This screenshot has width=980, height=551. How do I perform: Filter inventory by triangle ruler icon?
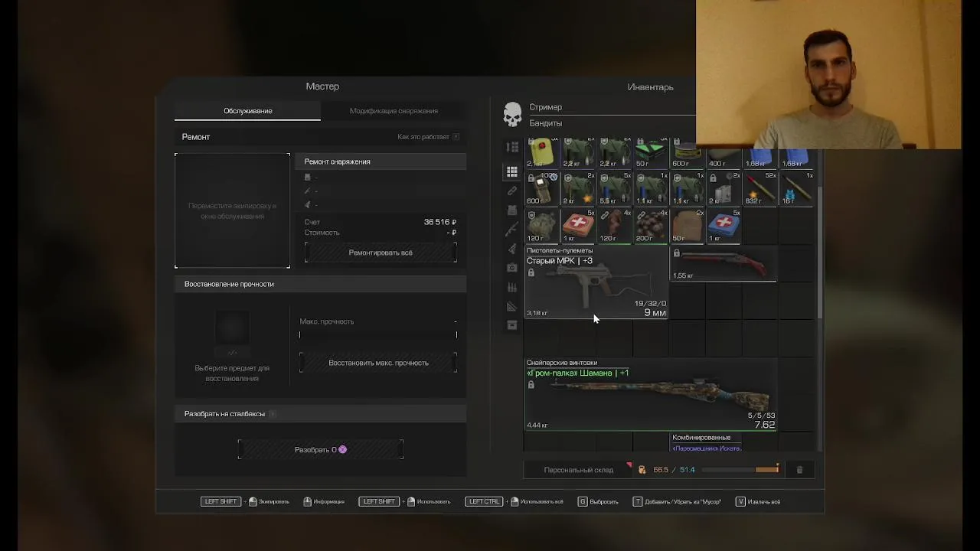[512, 306]
